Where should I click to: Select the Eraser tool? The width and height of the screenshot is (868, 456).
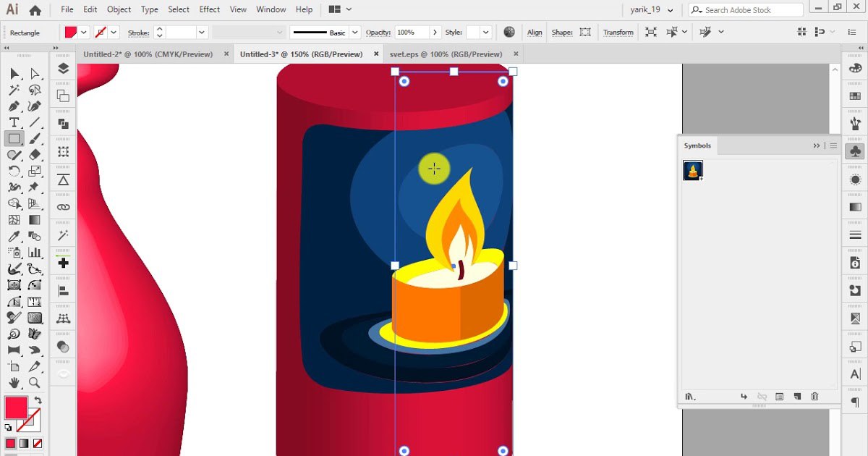pyautogui.click(x=35, y=155)
